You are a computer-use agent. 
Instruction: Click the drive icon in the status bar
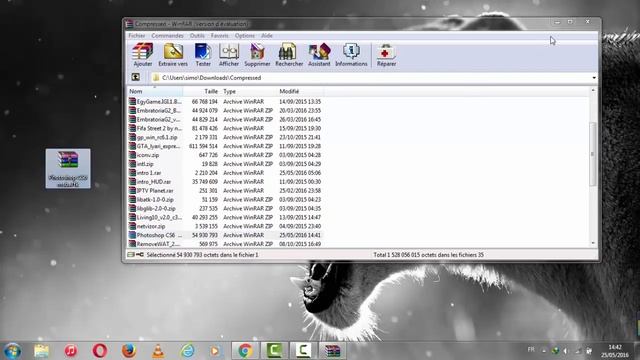click(131, 255)
